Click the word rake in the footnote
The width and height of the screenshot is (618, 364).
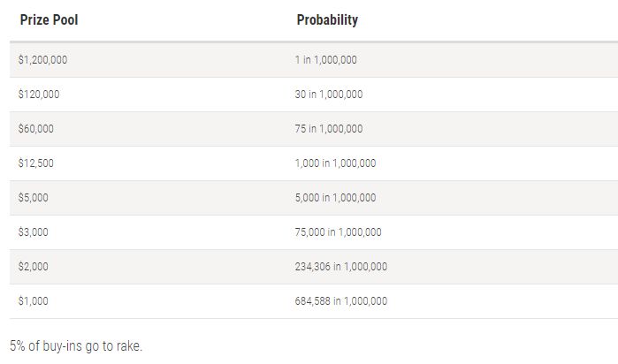click(129, 345)
